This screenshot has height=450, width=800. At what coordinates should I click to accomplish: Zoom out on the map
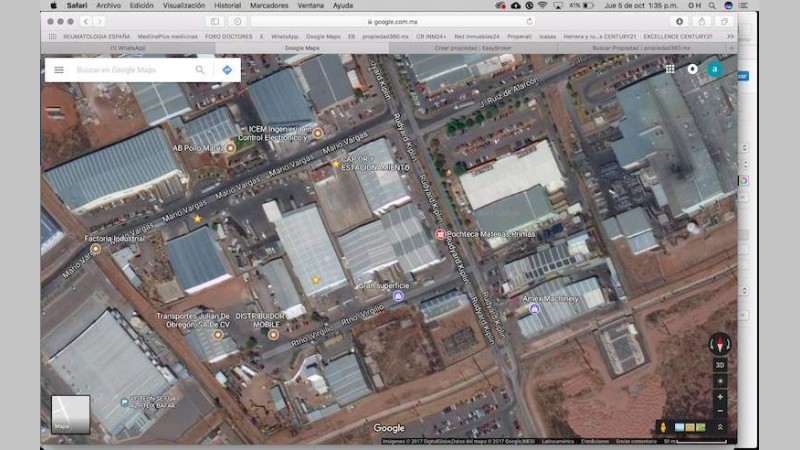pyautogui.click(x=720, y=411)
